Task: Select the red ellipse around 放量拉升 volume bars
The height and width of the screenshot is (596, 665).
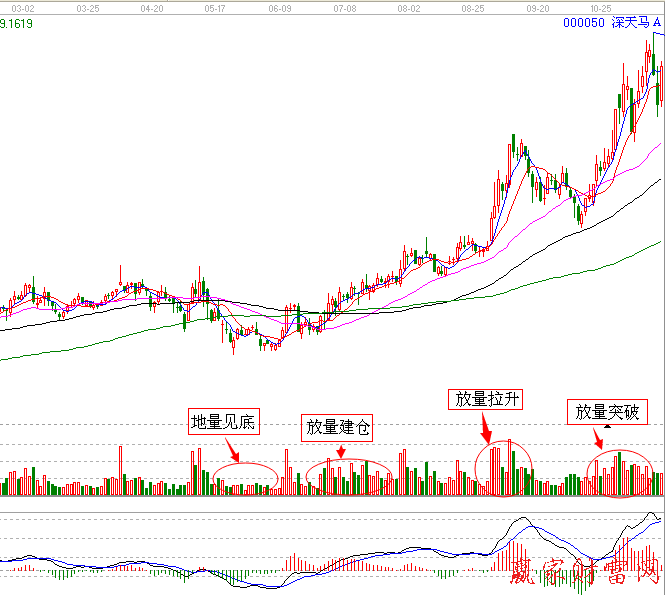Action: coord(503,468)
